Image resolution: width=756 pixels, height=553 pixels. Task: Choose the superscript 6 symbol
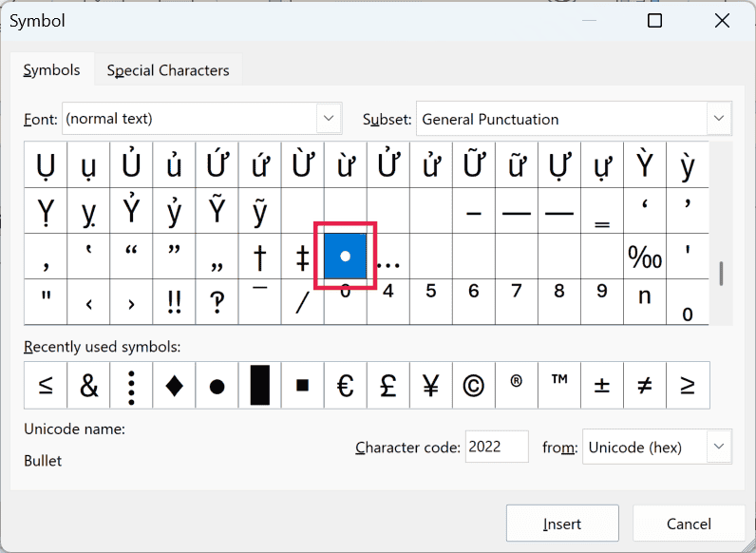click(474, 302)
